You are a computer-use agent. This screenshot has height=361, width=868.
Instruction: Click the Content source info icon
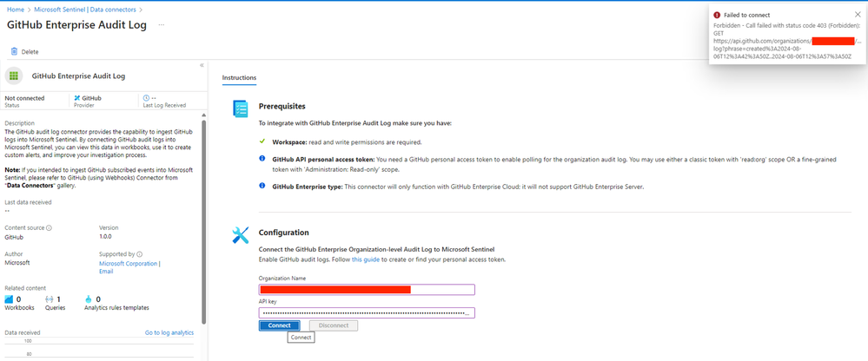click(50, 227)
